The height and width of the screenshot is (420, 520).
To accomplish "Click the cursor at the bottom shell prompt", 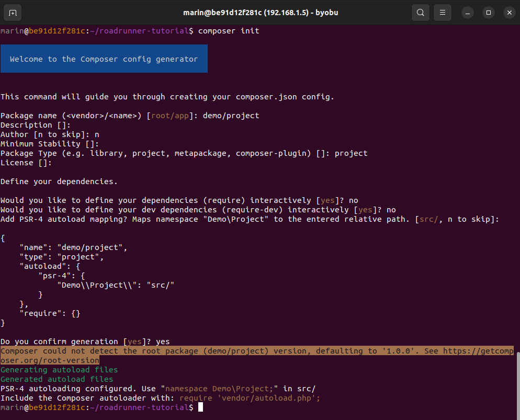I will (x=201, y=407).
